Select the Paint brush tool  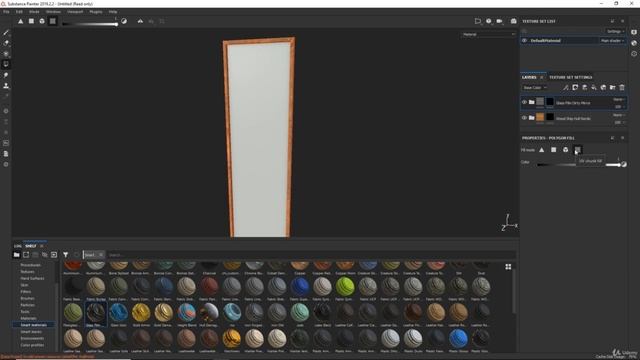pos(6,32)
